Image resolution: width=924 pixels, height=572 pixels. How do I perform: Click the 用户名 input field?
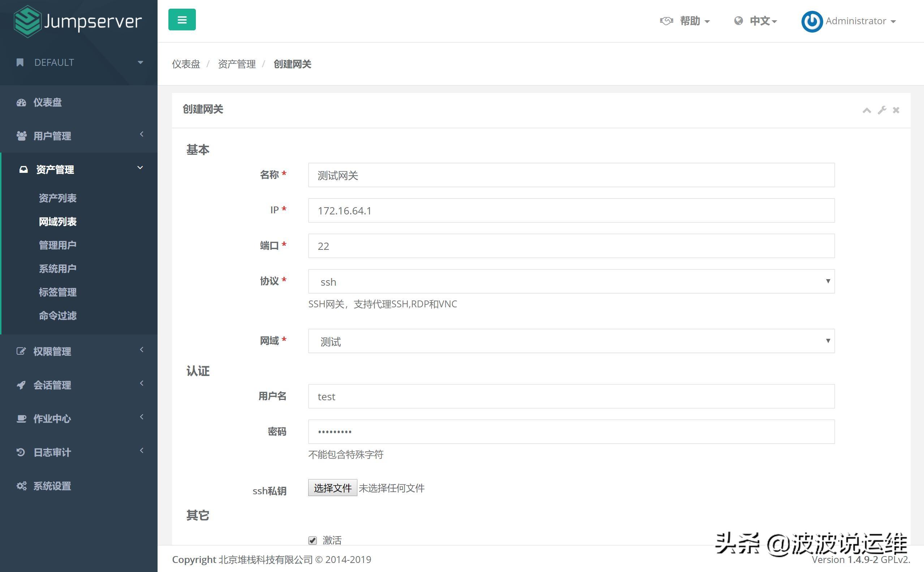click(571, 397)
